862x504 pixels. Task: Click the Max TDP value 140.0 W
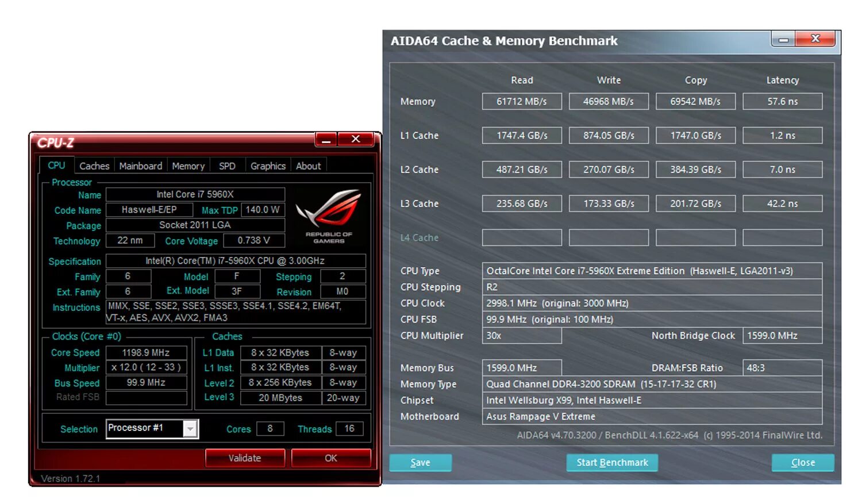click(x=263, y=210)
